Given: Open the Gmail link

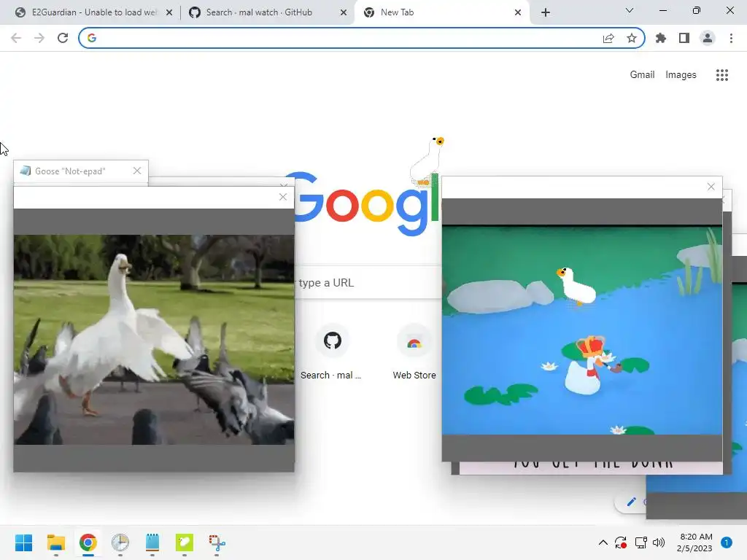Looking at the screenshot, I should point(642,75).
